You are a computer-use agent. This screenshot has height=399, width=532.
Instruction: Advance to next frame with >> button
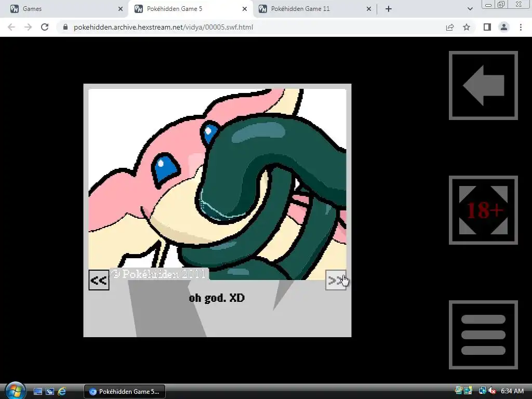(336, 280)
